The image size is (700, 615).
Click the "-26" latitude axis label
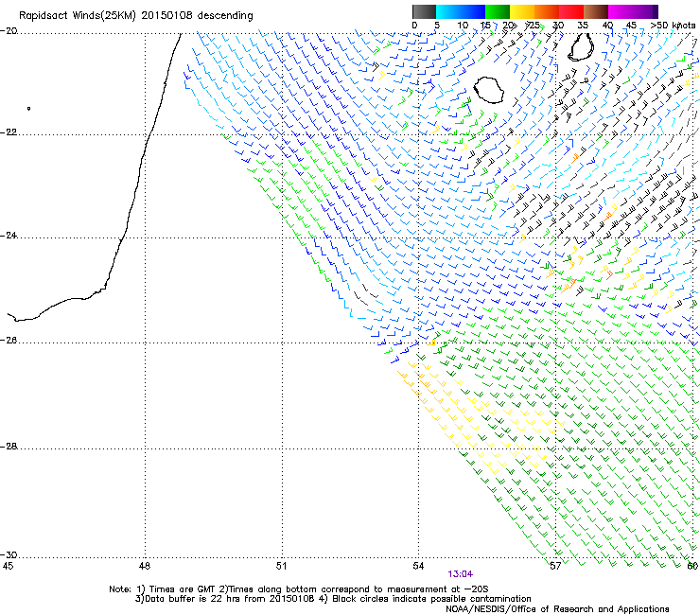point(9,340)
